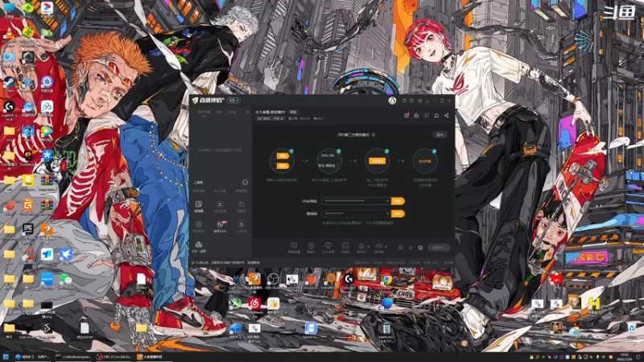Open mode dropdown beside Huya logo
Image resolution: width=644 pixels, height=362 pixels.
click(x=233, y=101)
